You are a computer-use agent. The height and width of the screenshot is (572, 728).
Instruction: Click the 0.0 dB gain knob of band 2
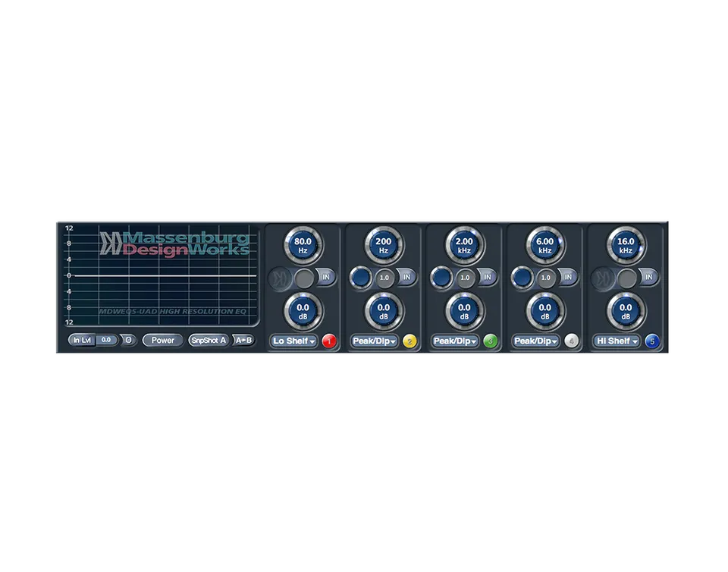click(384, 312)
